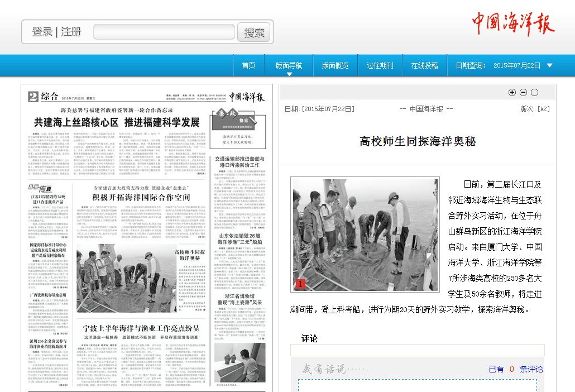Image resolution: width=575 pixels, height=392 pixels.
Task: Focus the search input field in the header
Action: 164,32
